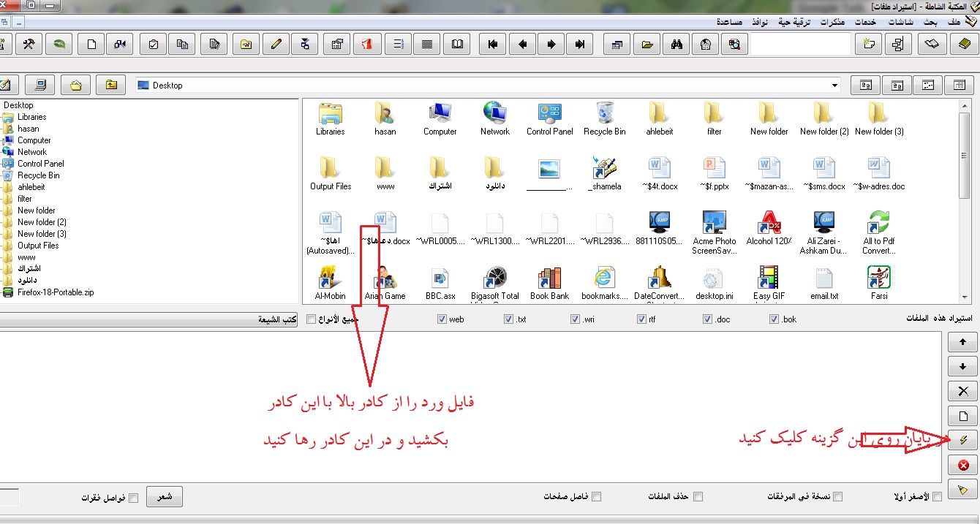
Task: Open the Desktop path dropdown arrow
Action: point(835,86)
